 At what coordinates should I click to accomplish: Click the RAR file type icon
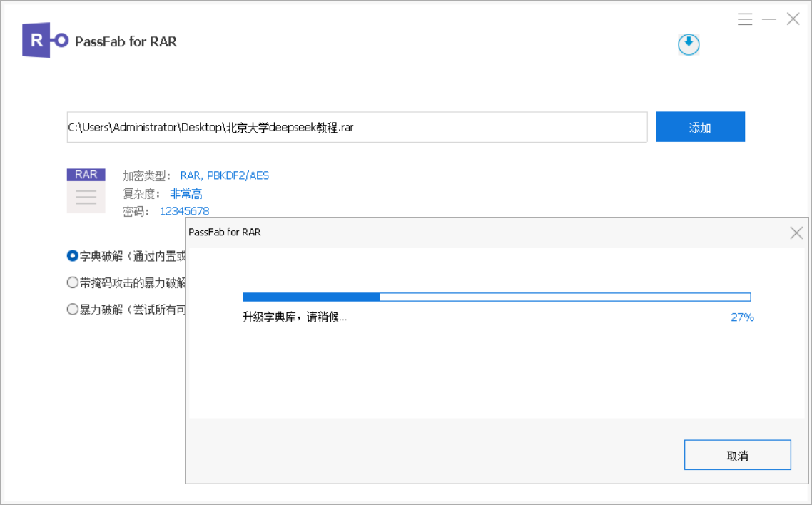click(x=86, y=190)
